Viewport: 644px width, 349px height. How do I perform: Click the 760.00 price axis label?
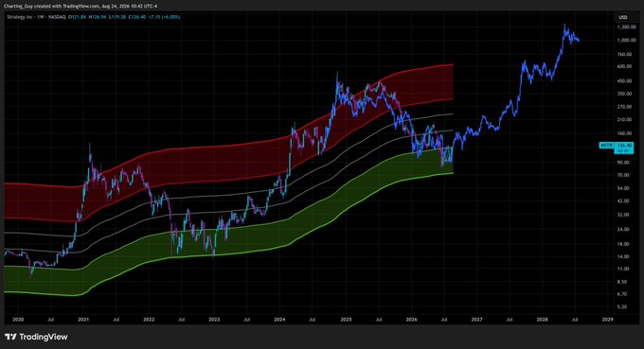[x=624, y=54]
